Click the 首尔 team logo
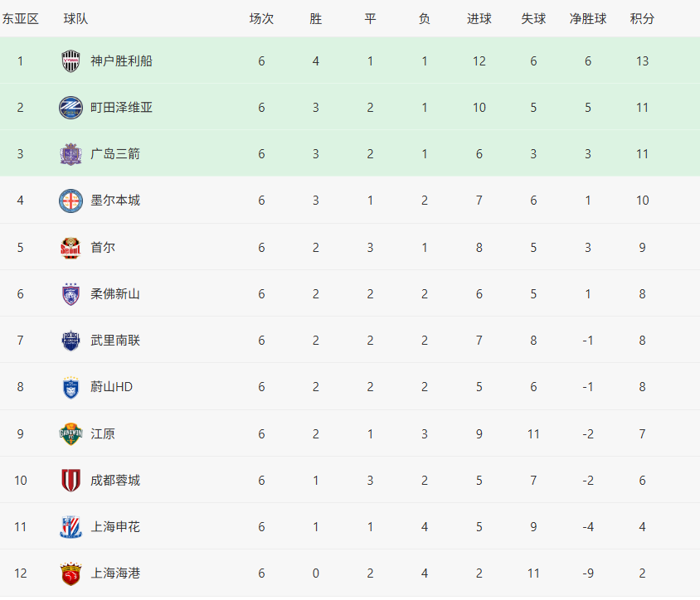This screenshot has height=600, width=700. click(70, 247)
